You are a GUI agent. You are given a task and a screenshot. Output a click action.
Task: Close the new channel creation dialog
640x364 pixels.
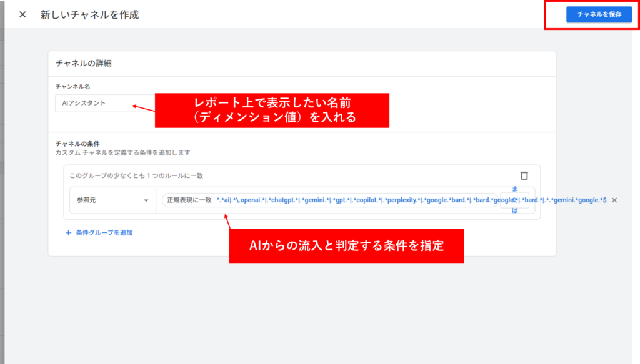pyautogui.click(x=22, y=14)
